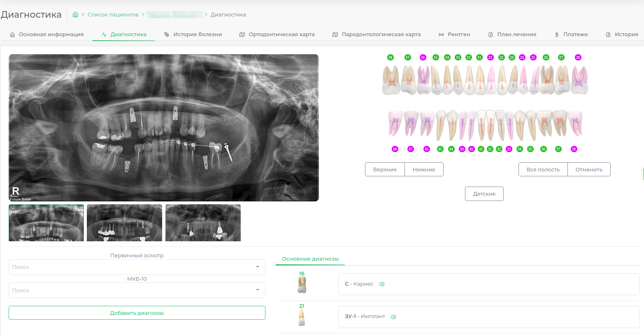Click the Отменить button
The width and height of the screenshot is (644, 335).
(x=589, y=169)
